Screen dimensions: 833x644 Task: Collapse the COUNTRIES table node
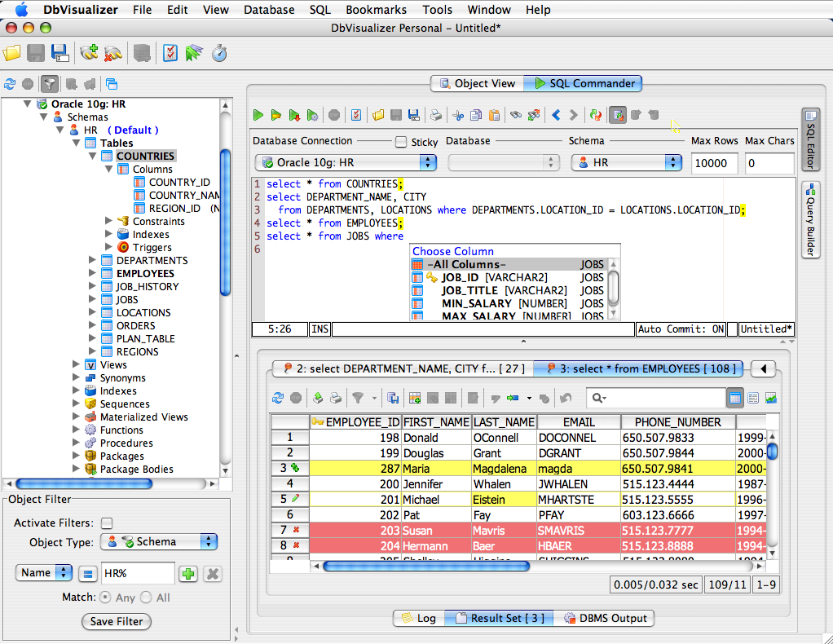93,157
